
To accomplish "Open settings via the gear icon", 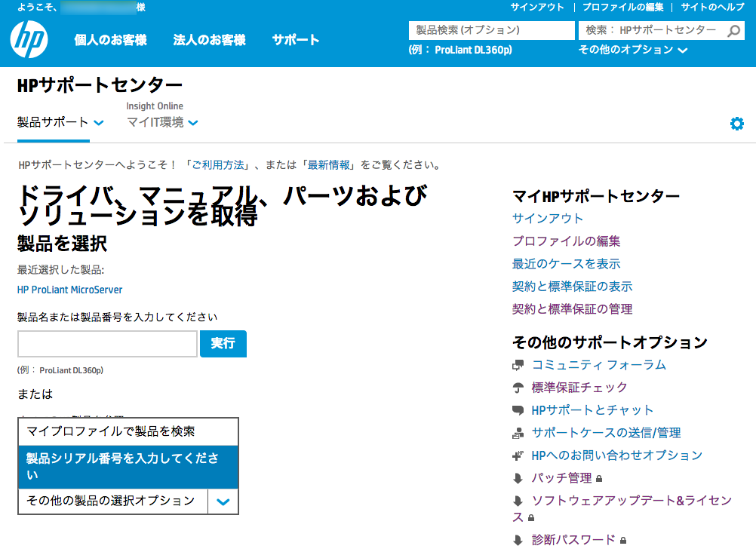I will tap(736, 124).
